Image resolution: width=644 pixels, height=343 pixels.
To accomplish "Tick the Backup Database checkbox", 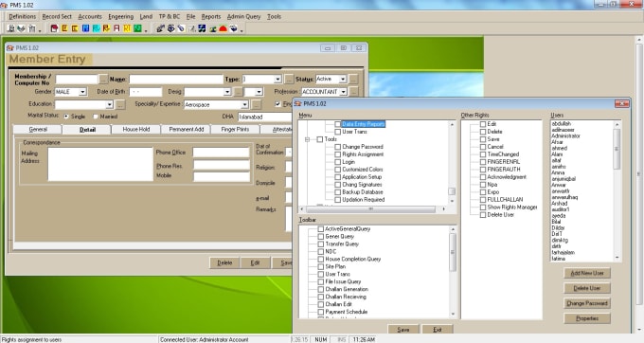I will (x=337, y=192).
